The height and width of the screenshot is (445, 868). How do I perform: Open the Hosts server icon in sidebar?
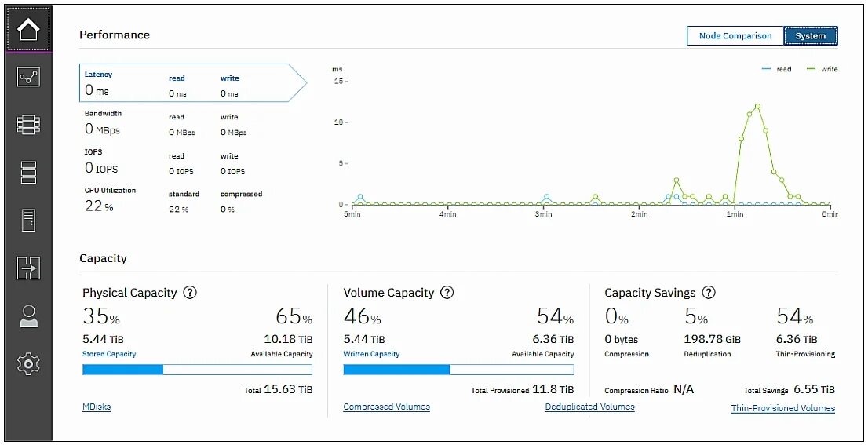coord(28,221)
